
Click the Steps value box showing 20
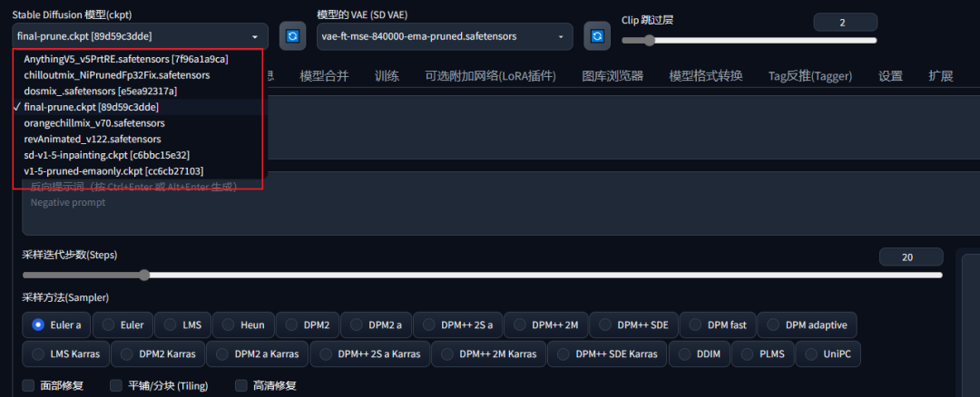pyautogui.click(x=911, y=257)
